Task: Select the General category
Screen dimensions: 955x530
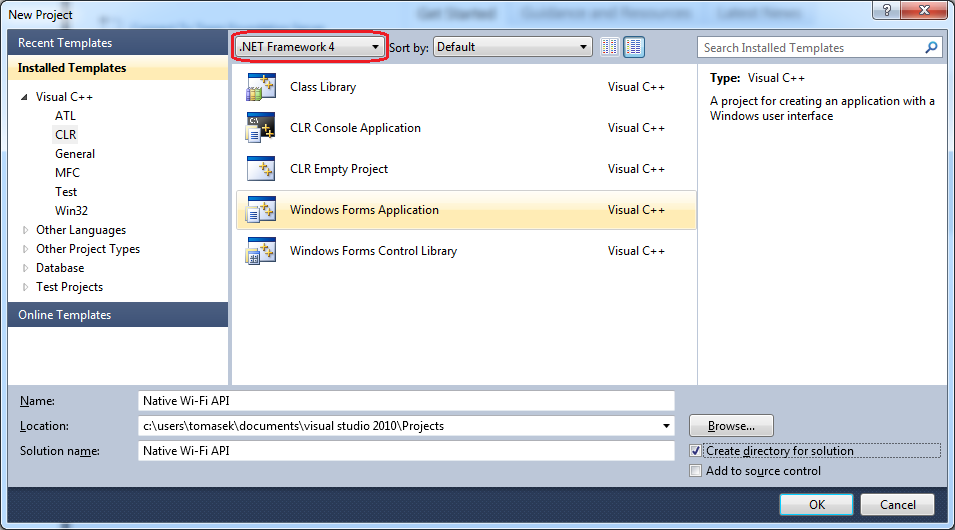Action: tap(75, 154)
